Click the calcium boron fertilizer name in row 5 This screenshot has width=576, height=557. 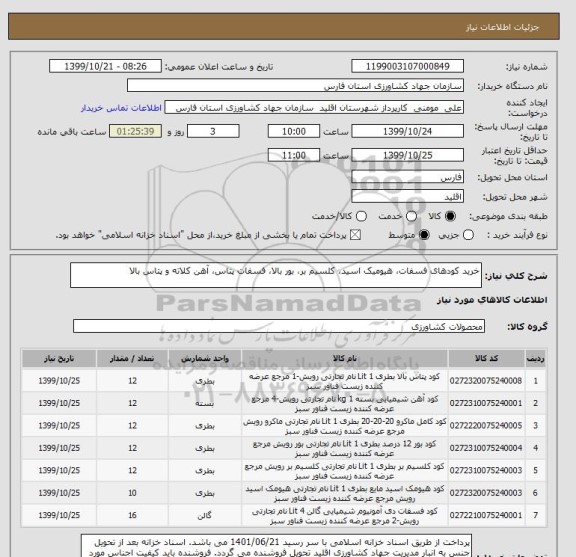pyautogui.click(x=345, y=471)
